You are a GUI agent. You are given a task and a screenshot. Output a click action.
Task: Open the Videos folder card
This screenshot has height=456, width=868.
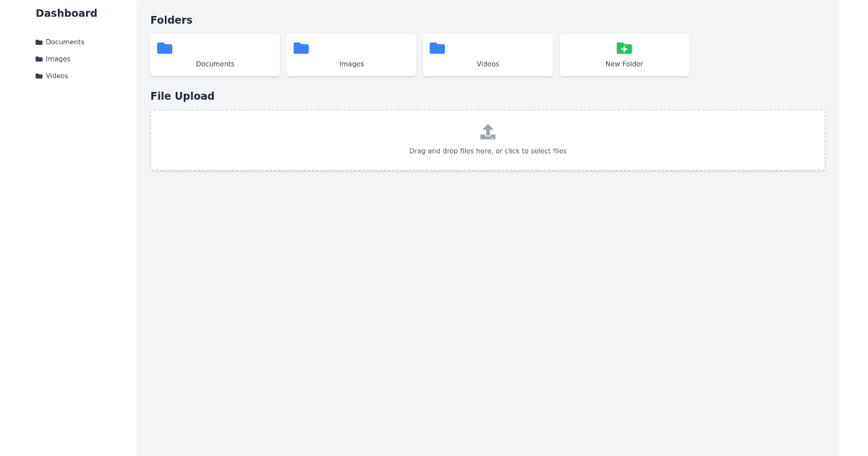pyautogui.click(x=488, y=54)
